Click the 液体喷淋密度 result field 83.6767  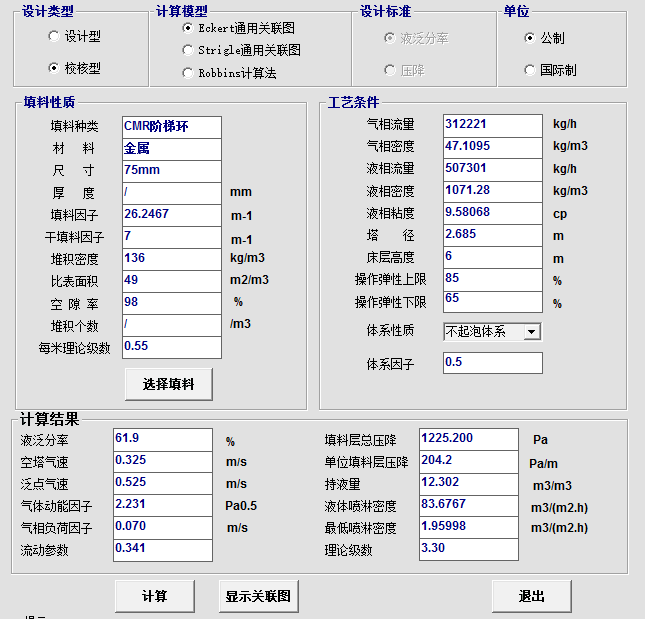(469, 505)
